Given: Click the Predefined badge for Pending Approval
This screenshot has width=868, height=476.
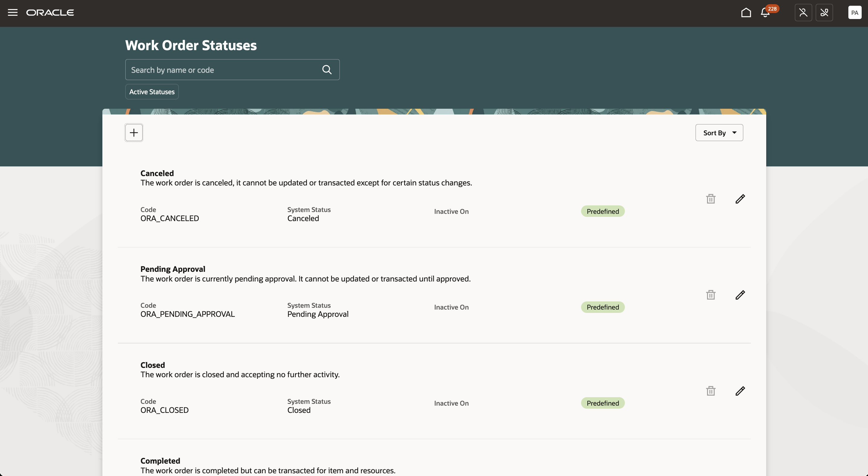Looking at the screenshot, I should (603, 307).
